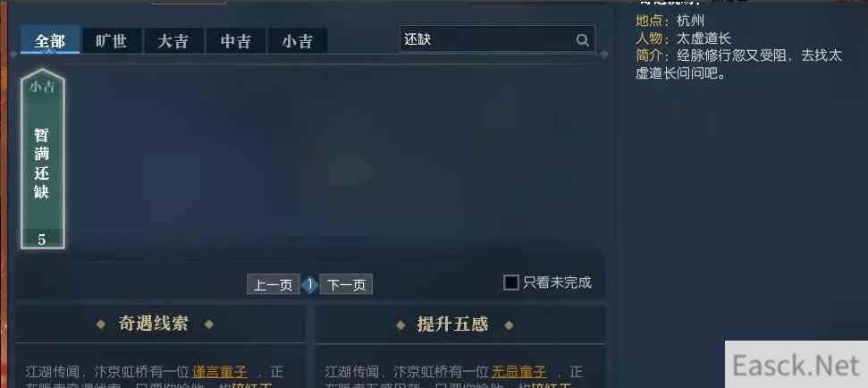This screenshot has height=388, width=868.
Task: Open the 暂满还缺 小吉 banner card
Action: click(43, 159)
